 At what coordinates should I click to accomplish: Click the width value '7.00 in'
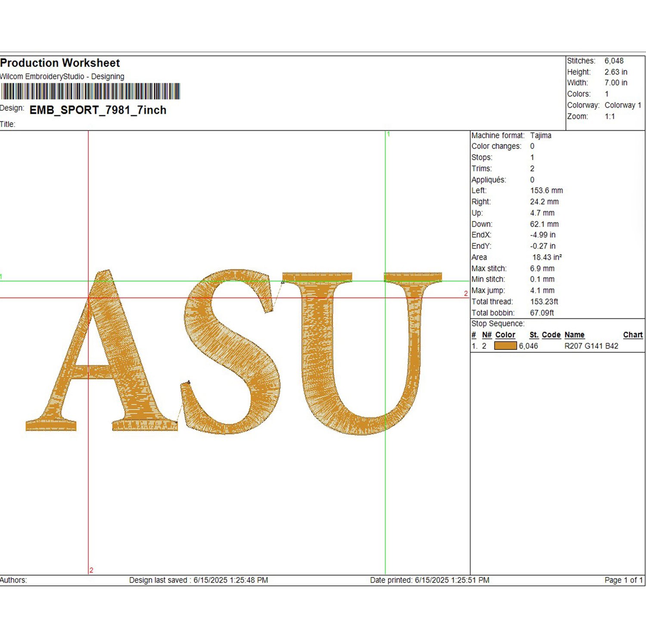click(x=616, y=83)
